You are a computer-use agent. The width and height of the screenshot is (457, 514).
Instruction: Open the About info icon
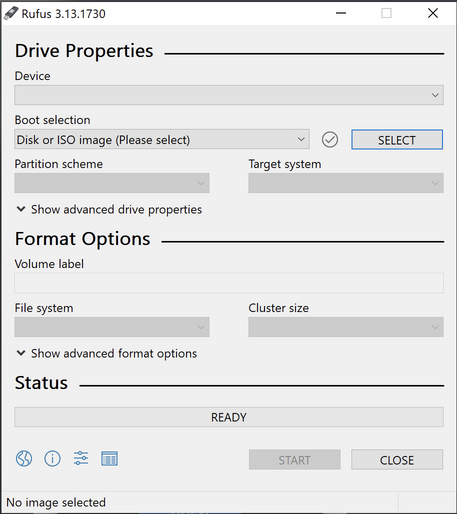[x=52, y=459]
